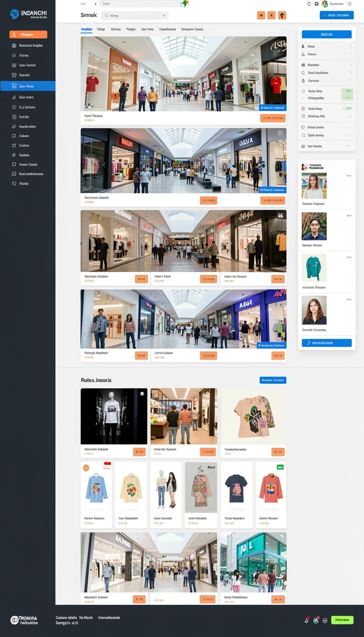The image size is (364, 637).
Task: Open the search dropdown beside the Simnaic title
Action: pyautogui.click(x=135, y=16)
